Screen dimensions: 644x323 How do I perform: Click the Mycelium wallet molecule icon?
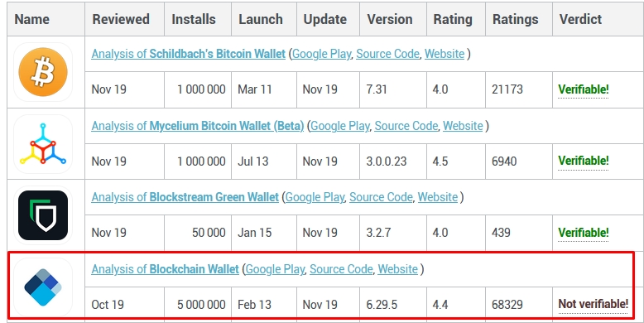pyautogui.click(x=43, y=143)
